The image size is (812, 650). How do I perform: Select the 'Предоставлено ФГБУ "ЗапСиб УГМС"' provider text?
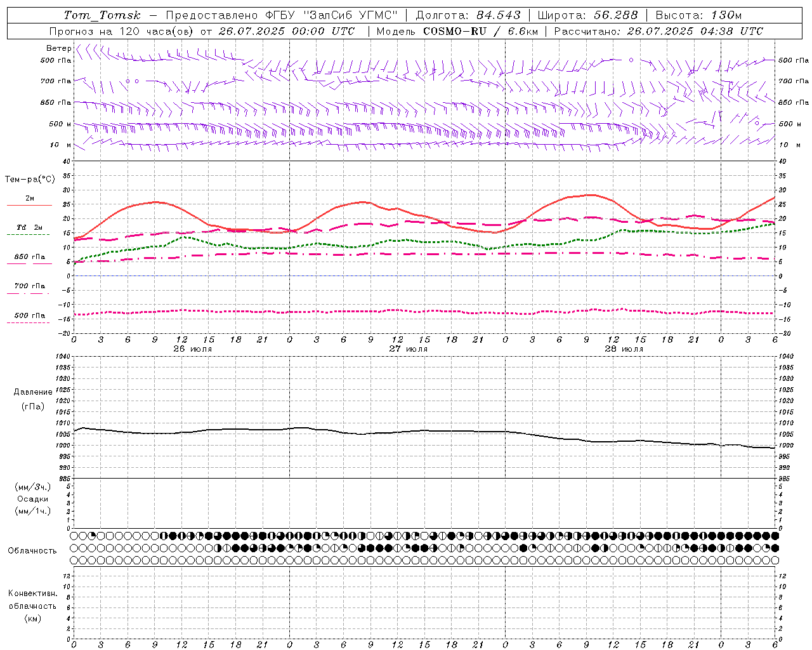[282, 15]
